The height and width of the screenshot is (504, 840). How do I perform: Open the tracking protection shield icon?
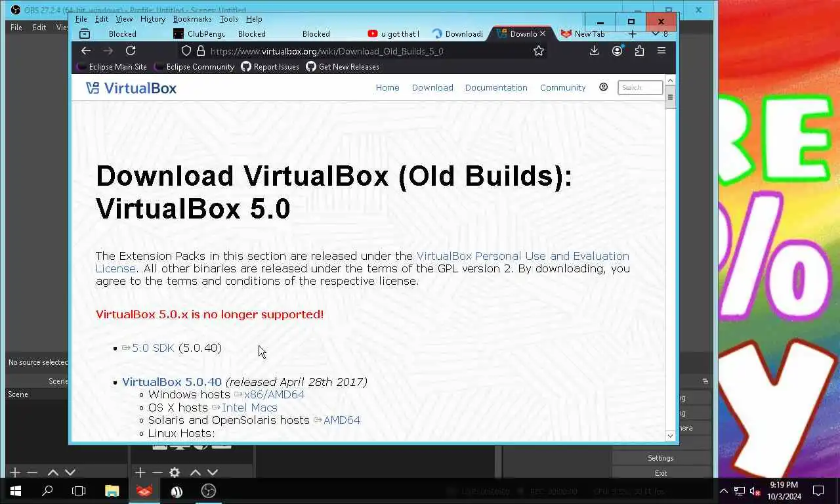click(186, 51)
